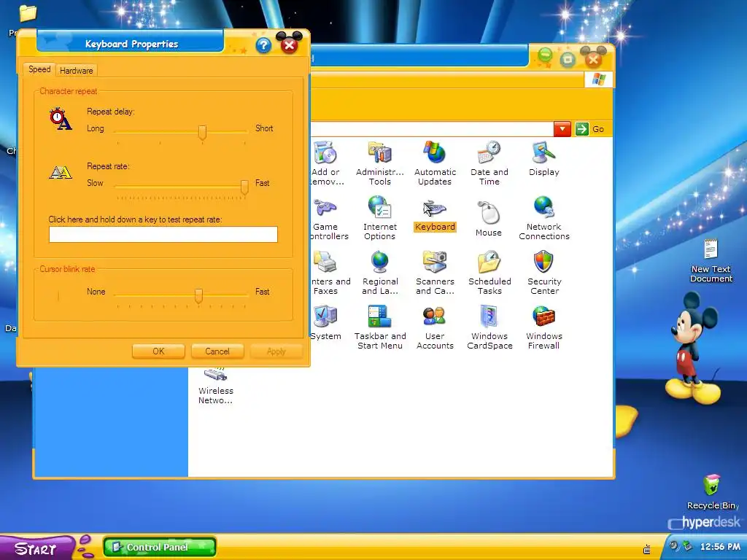Open the Internet Options icon
This screenshot has height=560, width=747.
(x=379, y=218)
